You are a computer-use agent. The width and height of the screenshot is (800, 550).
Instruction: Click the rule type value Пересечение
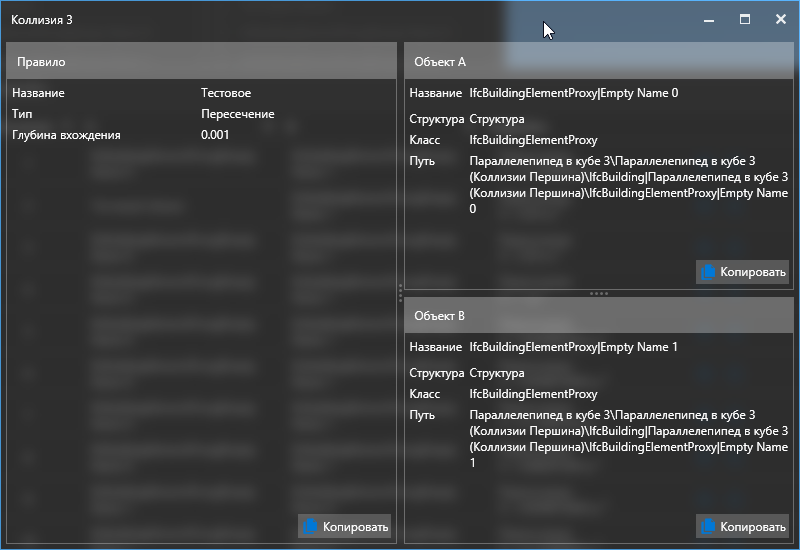pyautogui.click(x=237, y=114)
